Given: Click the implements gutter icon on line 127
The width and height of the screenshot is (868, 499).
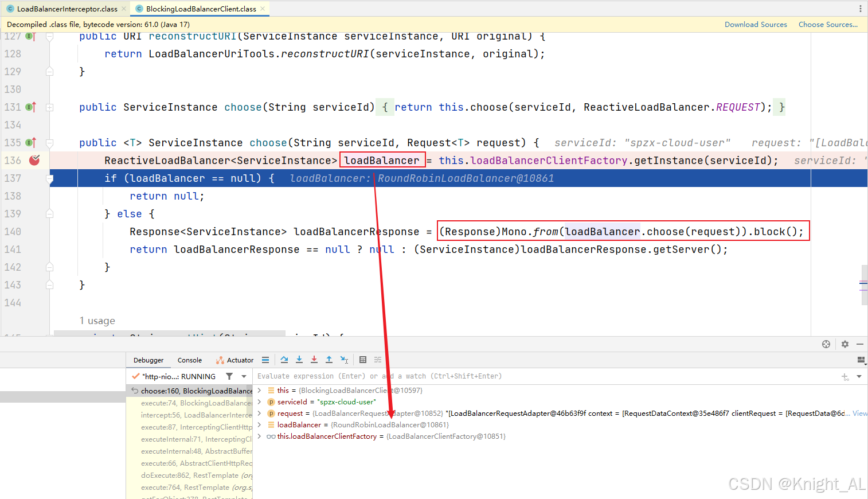Looking at the screenshot, I should pos(30,36).
